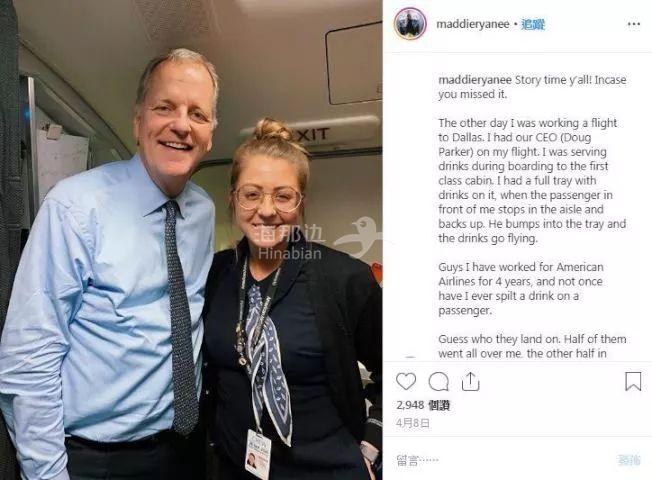Submit comment with the faded post button
The width and height of the screenshot is (652, 480).
[629, 460]
